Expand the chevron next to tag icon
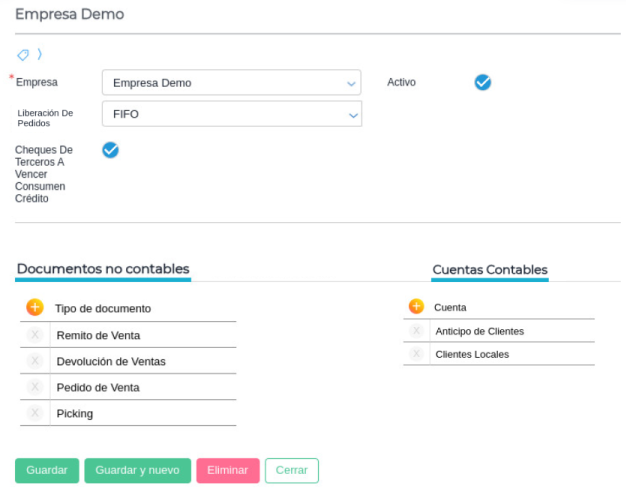This screenshot has height=491, width=626. coord(39,54)
